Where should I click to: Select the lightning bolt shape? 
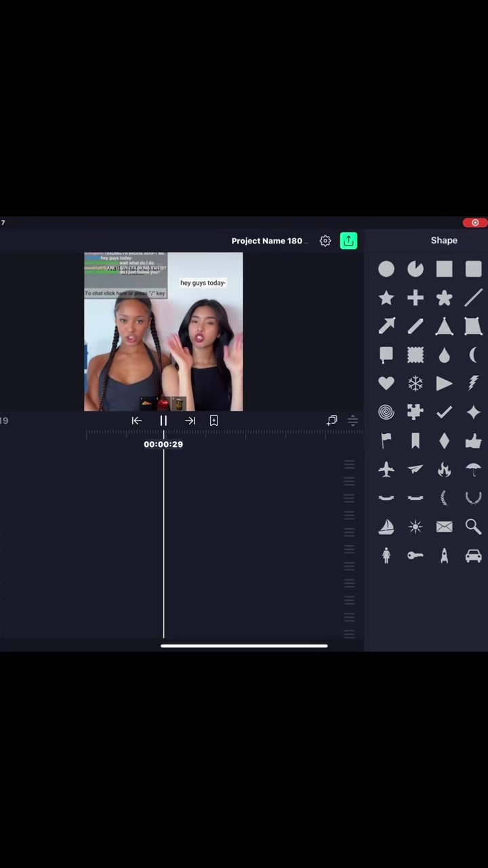[x=473, y=384]
